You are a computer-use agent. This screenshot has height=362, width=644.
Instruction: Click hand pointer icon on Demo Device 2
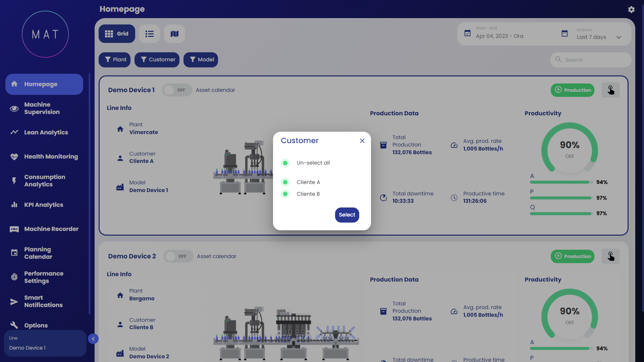pos(610,256)
